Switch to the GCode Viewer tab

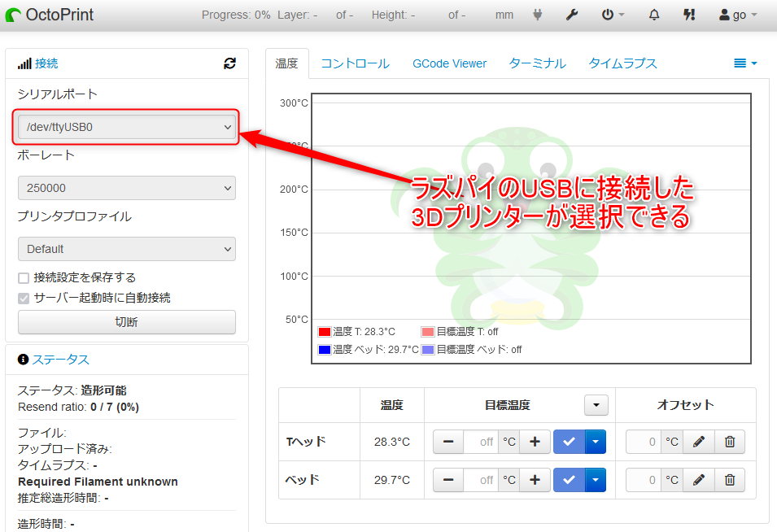(449, 63)
